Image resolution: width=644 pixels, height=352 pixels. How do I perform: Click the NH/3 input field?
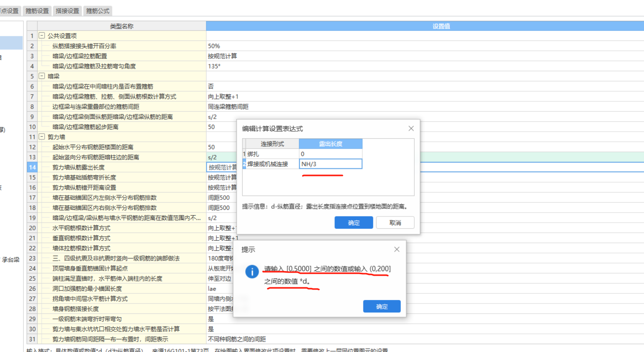(x=331, y=164)
